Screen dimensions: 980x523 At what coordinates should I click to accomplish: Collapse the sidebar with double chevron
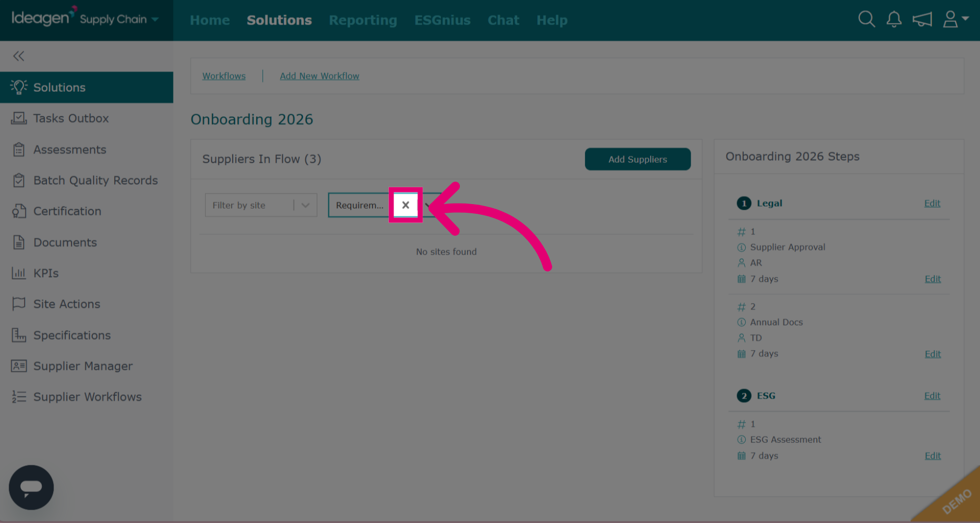click(19, 56)
